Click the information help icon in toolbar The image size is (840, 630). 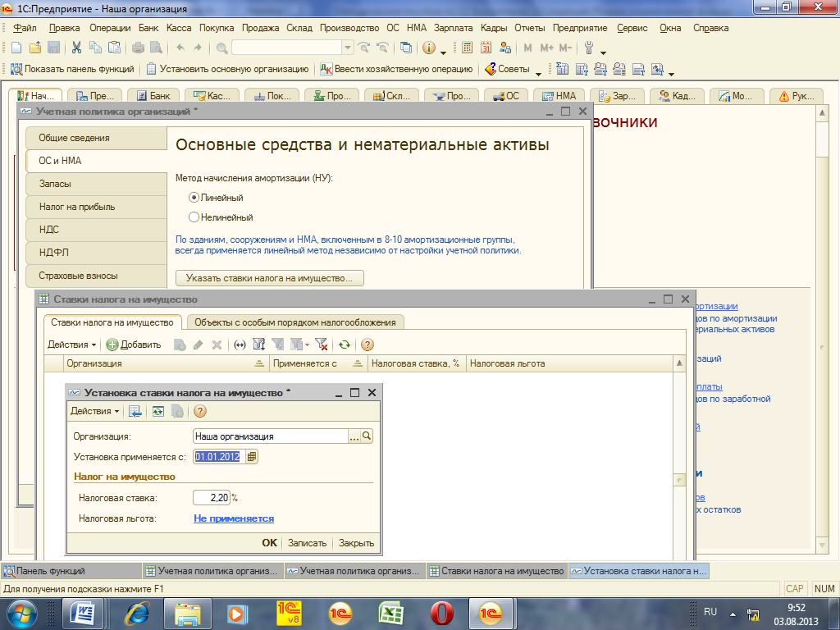point(428,48)
